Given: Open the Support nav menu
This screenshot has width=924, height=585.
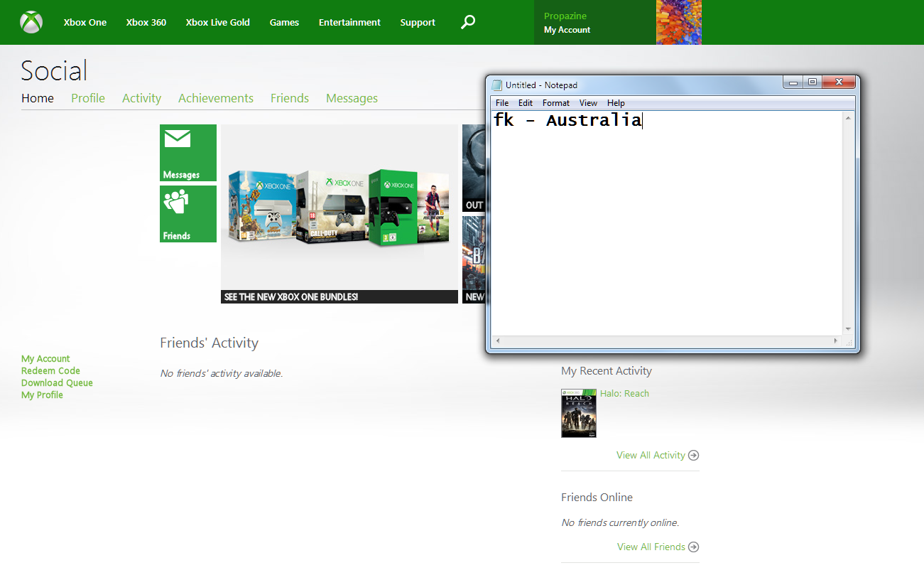Looking at the screenshot, I should coord(418,22).
